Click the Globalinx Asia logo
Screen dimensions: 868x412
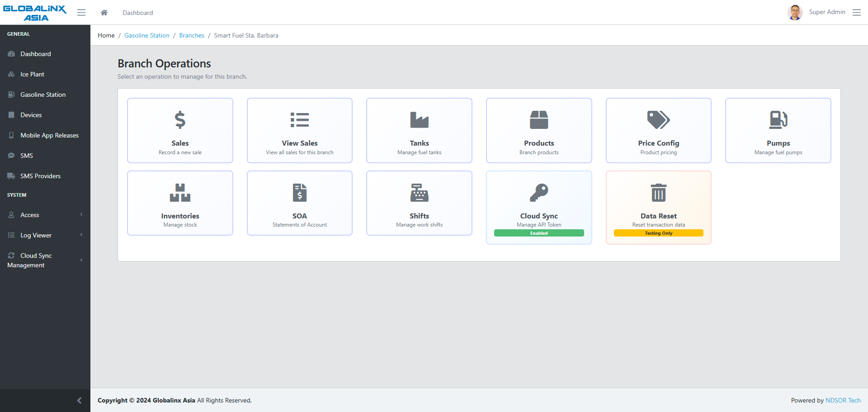pyautogui.click(x=35, y=13)
